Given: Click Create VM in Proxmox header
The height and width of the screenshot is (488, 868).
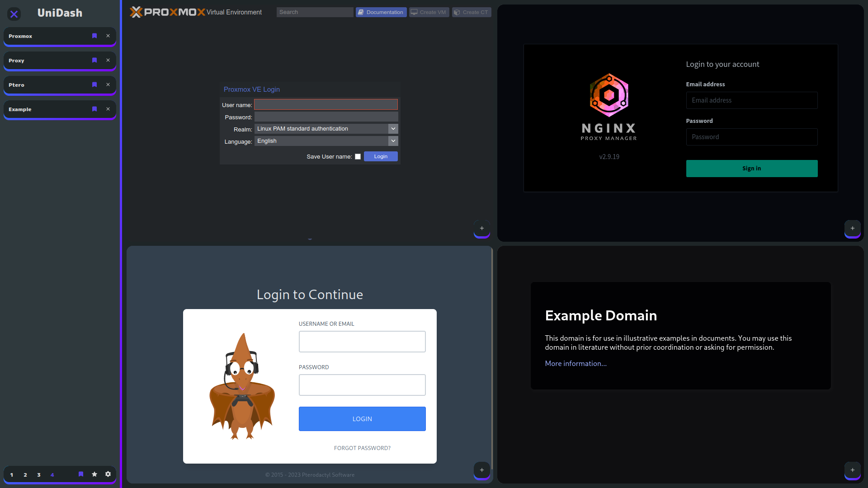Looking at the screenshot, I should (x=429, y=12).
